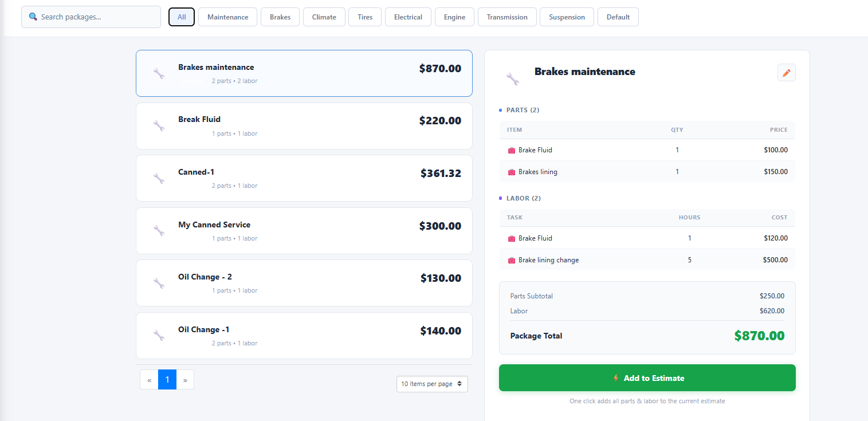Open the items per page dropdown
This screenshot has width=868, height=421.
[x=432, y=384]
